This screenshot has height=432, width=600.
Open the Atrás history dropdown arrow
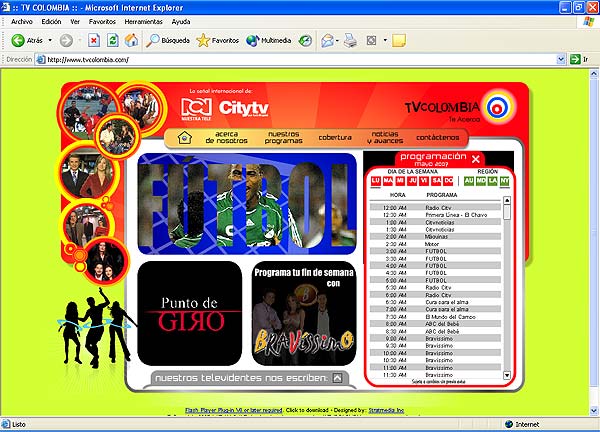[x=48, y=41]
